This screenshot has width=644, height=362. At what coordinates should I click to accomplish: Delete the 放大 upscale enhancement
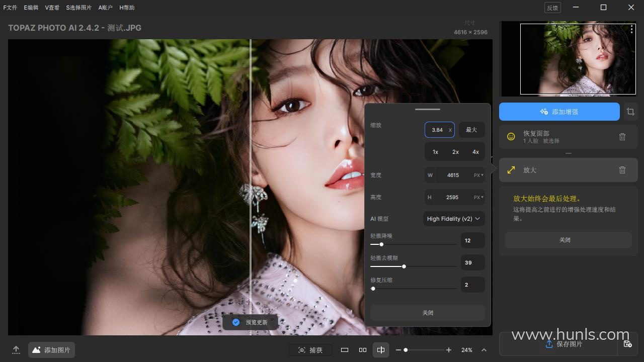coord(622,170)
